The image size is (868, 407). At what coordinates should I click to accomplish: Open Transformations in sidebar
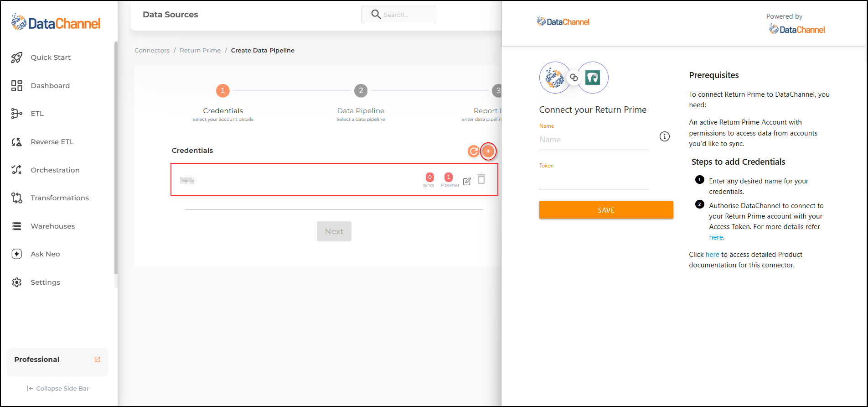point(60,198)
